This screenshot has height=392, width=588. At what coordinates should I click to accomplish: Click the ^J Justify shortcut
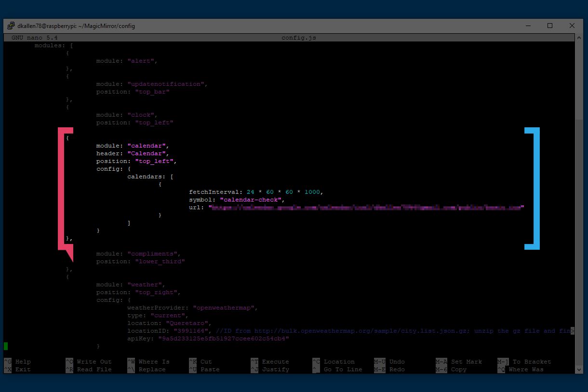click(270, 369)
